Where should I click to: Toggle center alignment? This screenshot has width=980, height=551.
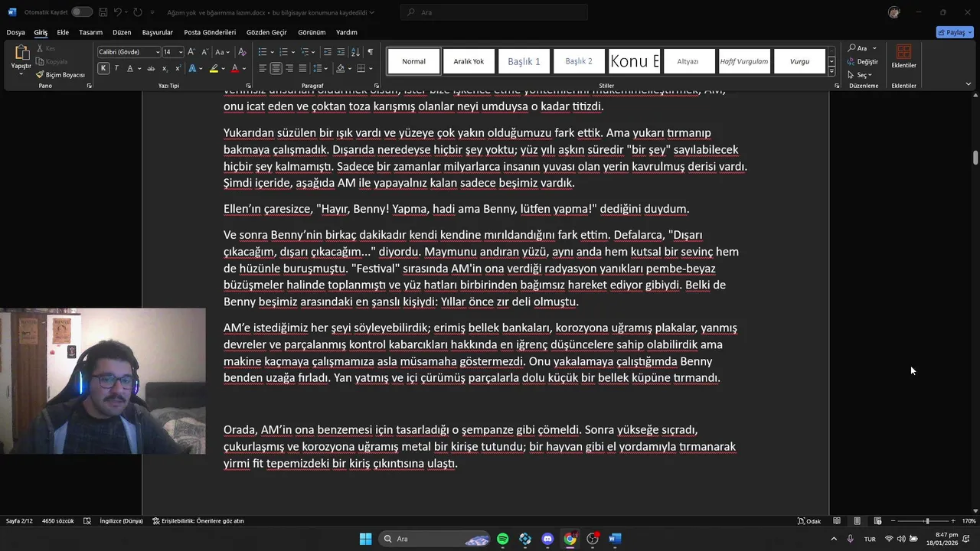click(276, 68)
